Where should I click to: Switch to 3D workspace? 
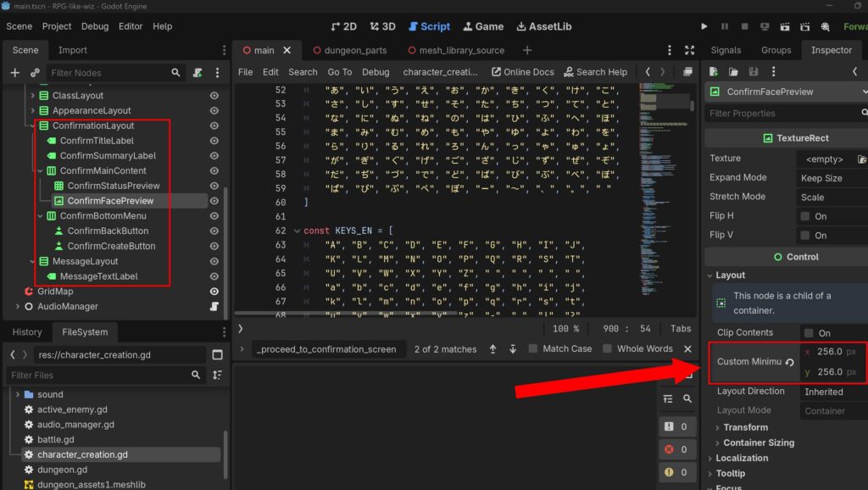[x=382, y=26]
